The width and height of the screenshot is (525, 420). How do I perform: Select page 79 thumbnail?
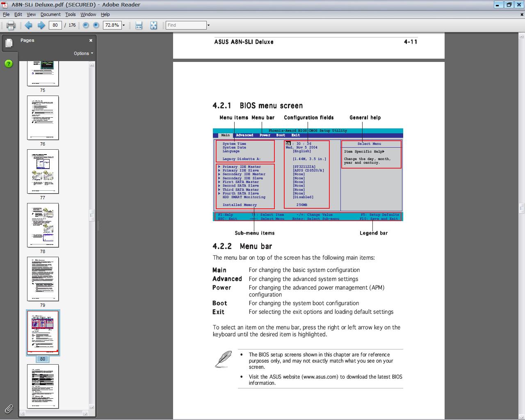(x=43, y=279)
